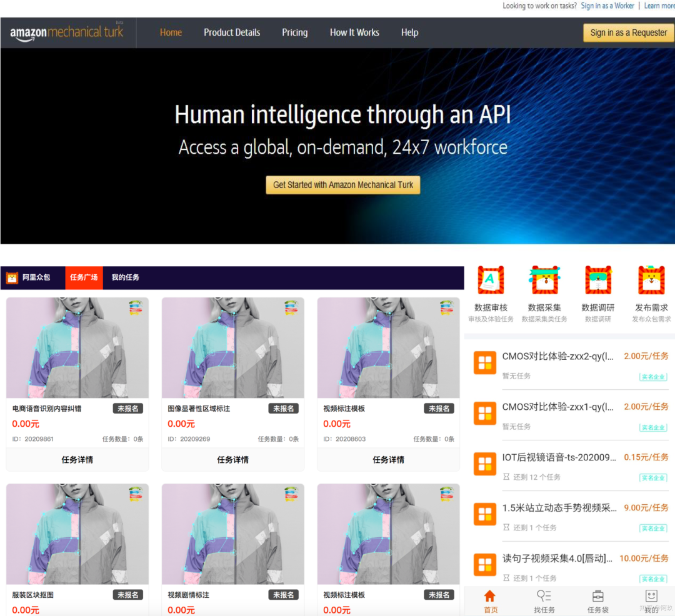Open the 读句子视频采集4.0[唇动] task title
675x616 pixels.
pos(557,559)
